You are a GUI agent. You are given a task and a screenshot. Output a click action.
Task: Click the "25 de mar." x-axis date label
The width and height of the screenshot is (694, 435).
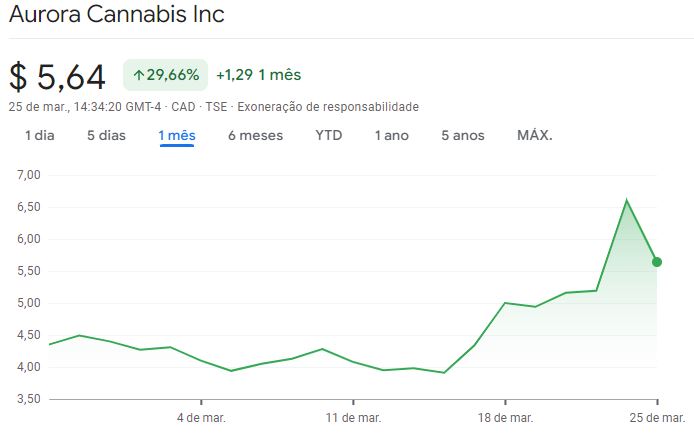(x=657, y=417)
